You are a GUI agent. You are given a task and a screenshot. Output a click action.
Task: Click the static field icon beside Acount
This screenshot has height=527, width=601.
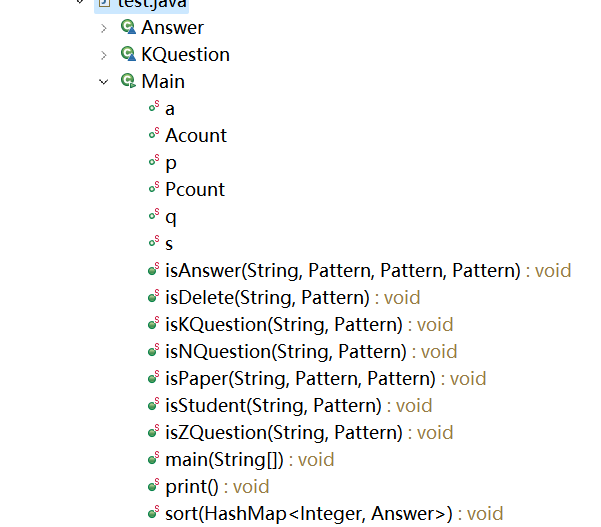(154, 133)
